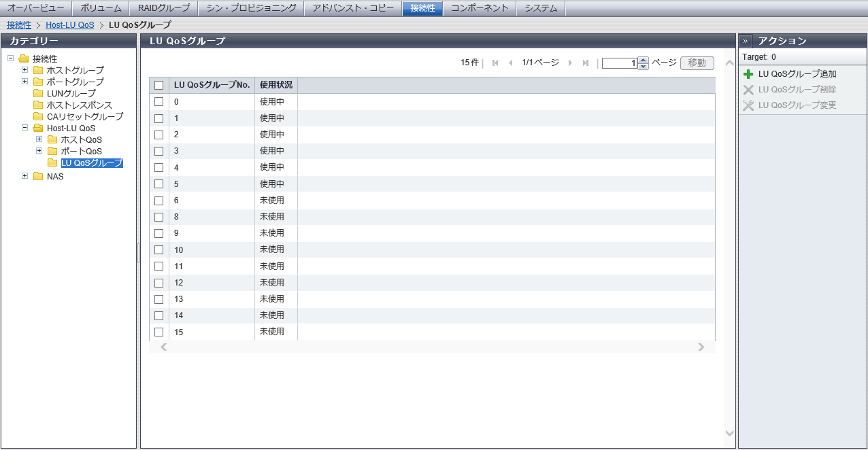Switch to the ボリューム tab
Screen dimensions: 868x450
(x=101, y=8)
